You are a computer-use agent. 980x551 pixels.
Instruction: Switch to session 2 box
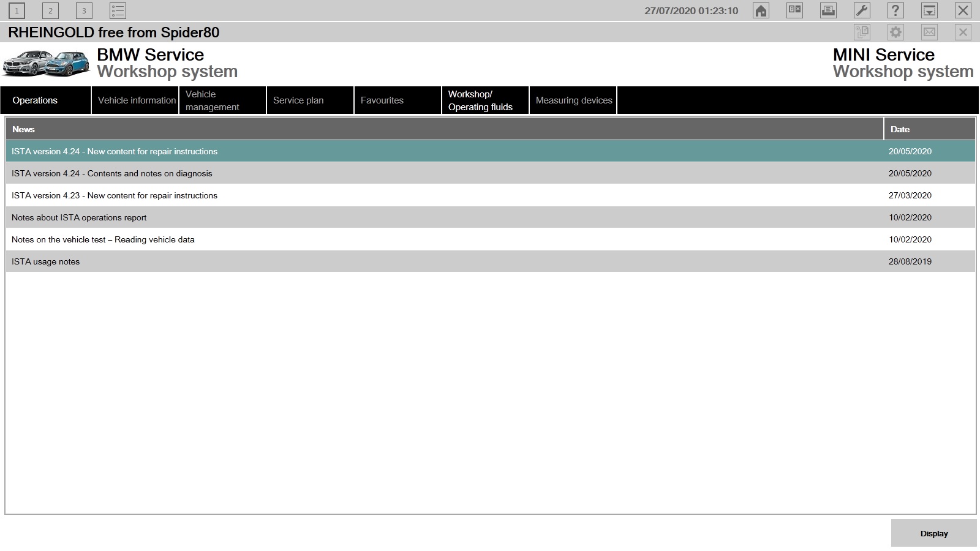pos(50,10)
